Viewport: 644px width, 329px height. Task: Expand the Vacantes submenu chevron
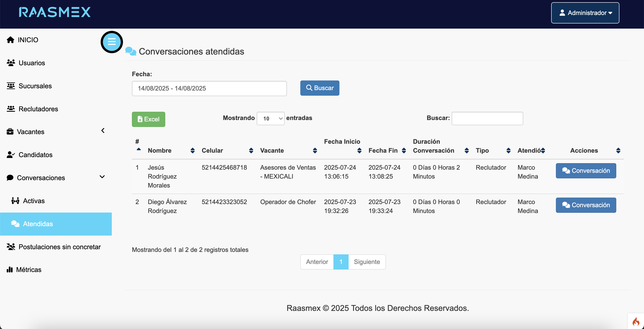[103, 130]
